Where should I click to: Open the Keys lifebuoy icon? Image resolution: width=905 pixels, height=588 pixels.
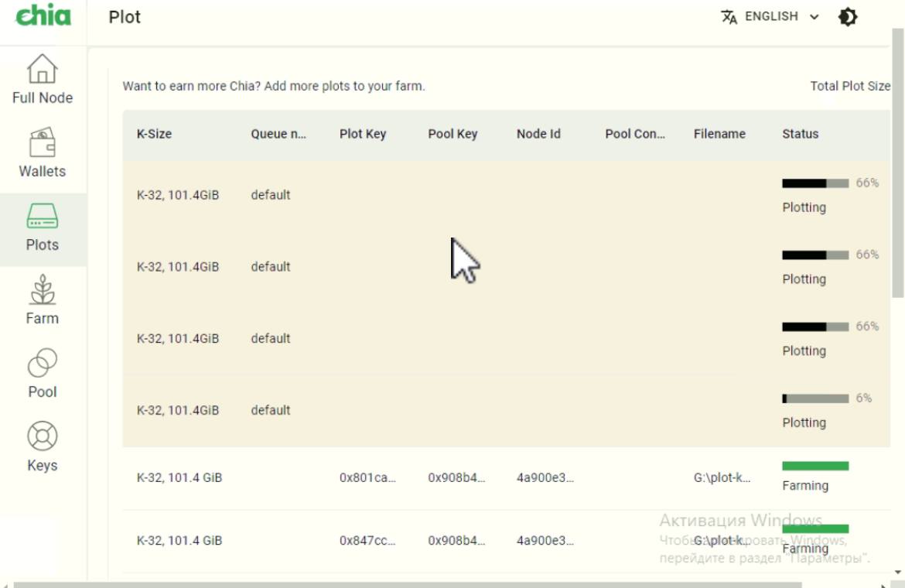coord(42,436)
